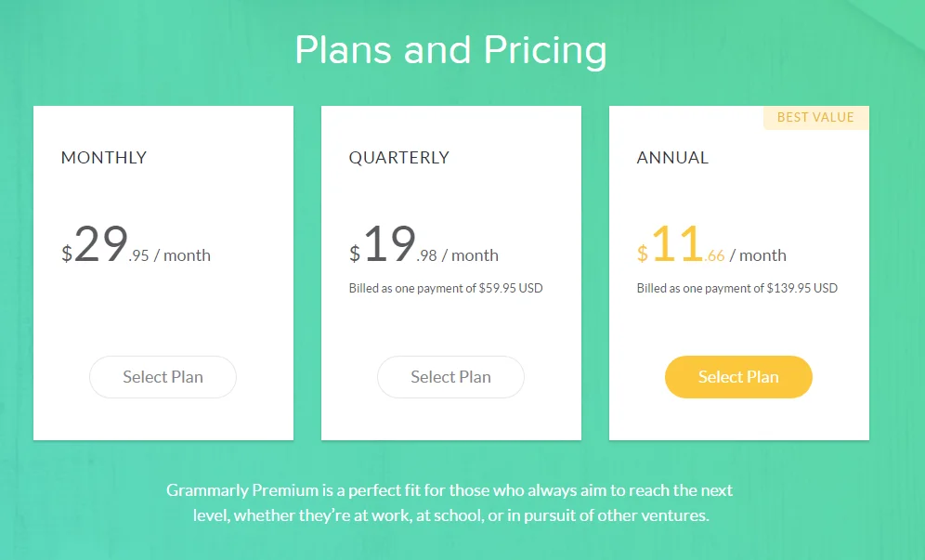The width and height of the screenshot is (925, 560).
Task: Click the yellow $11.66 / month price
Action: [711, 245]
